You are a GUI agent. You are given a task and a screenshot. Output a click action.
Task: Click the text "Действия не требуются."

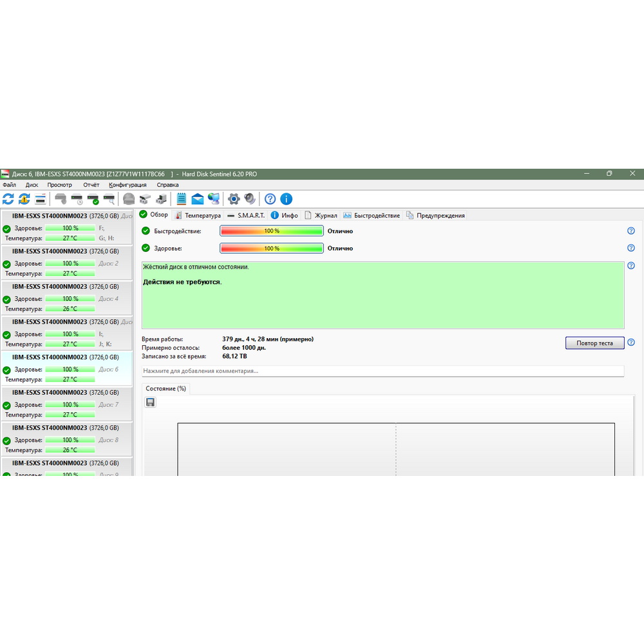pos(182,282)
